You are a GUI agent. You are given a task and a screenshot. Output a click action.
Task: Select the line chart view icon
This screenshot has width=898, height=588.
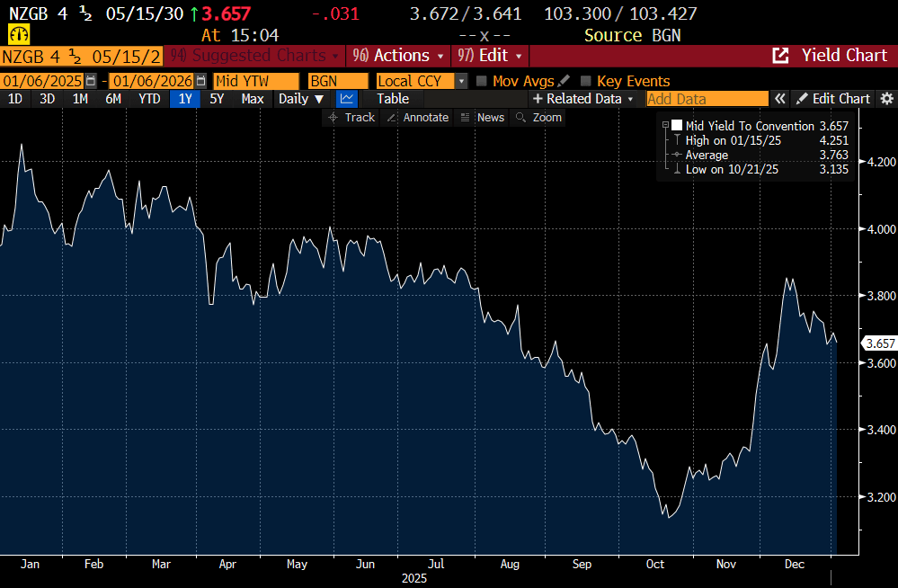pos(347,99)
